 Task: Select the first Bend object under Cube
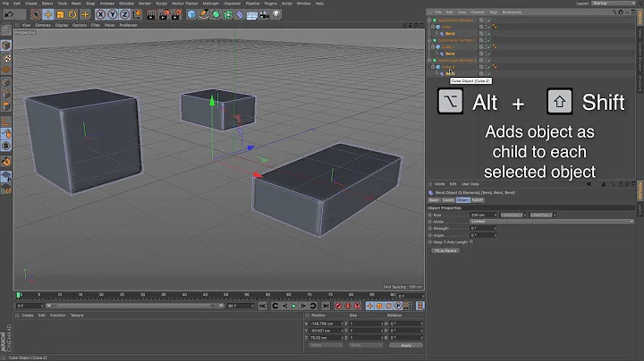[450, 34]
